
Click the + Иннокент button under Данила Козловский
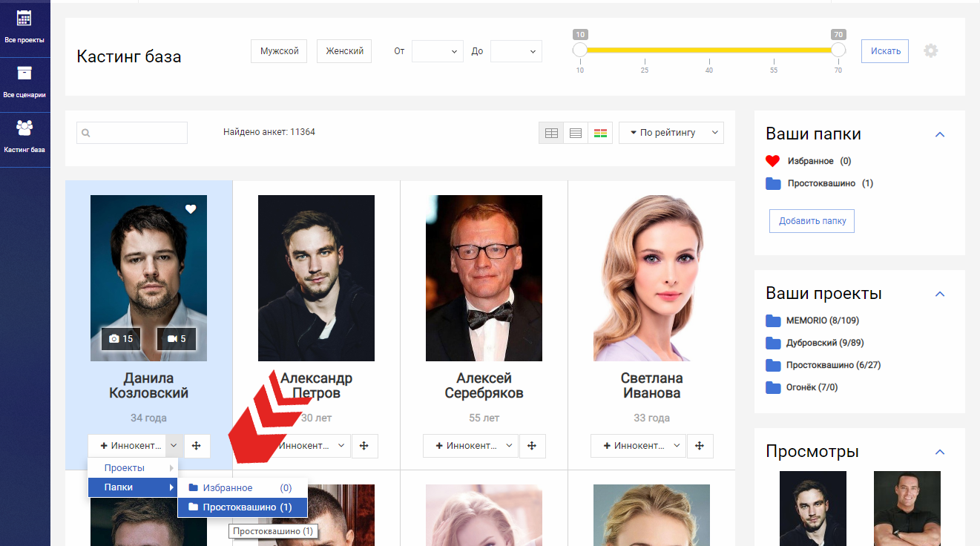pos(127,446)
